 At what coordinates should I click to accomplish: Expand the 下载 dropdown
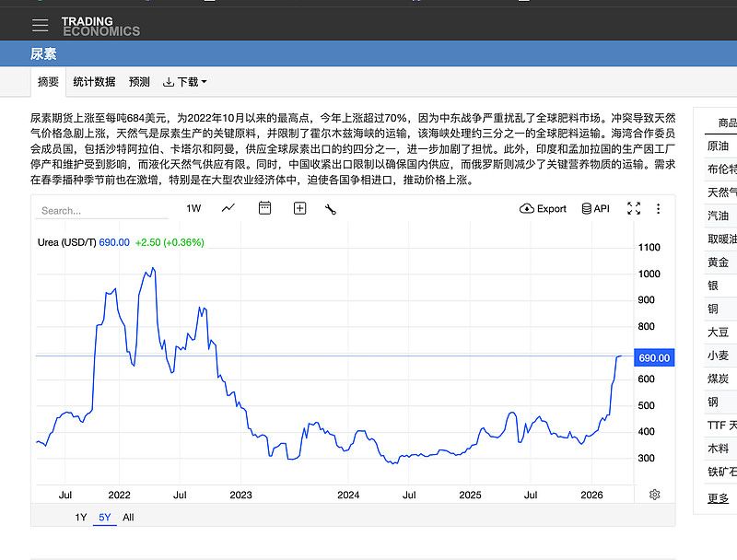coord(184,82)
